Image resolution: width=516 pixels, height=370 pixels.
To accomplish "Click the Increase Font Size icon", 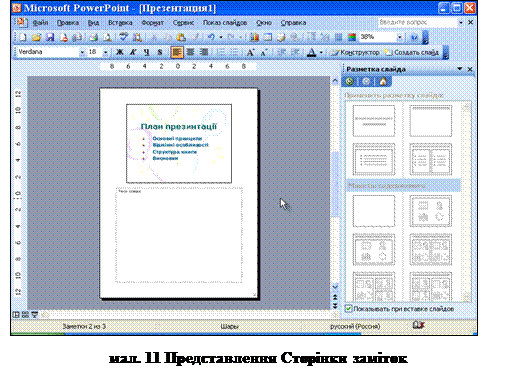I will 250,52.
